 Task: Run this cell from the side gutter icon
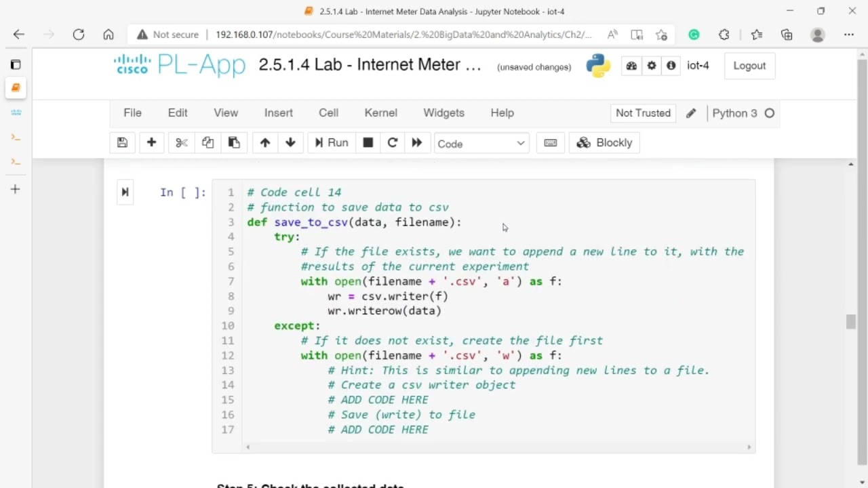point(125,192)
